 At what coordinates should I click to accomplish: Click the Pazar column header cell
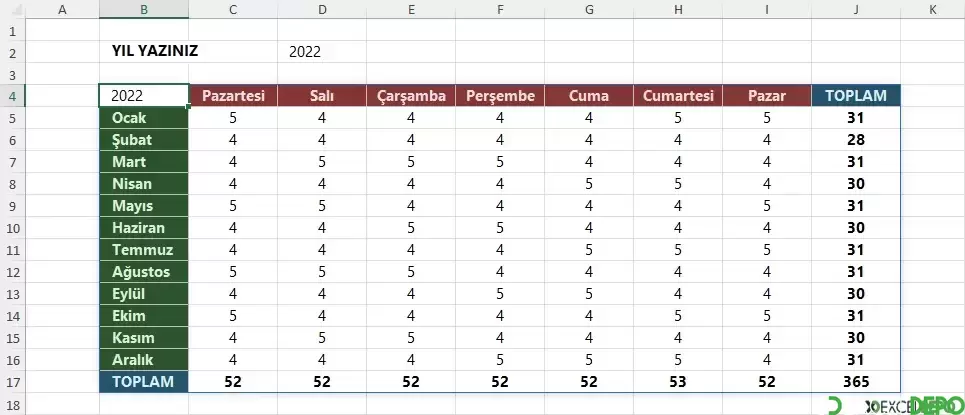(767, 95)
